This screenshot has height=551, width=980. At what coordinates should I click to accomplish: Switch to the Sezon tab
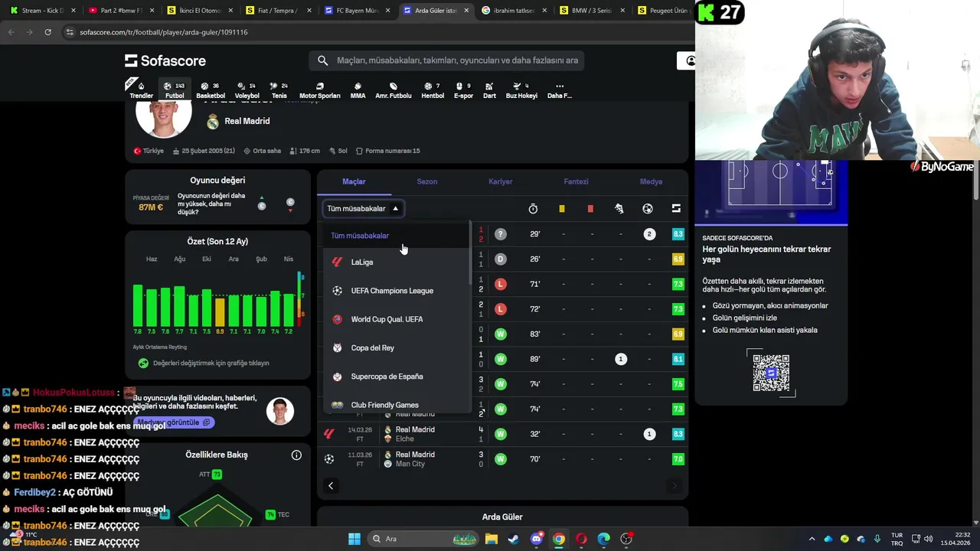(427, 182)
